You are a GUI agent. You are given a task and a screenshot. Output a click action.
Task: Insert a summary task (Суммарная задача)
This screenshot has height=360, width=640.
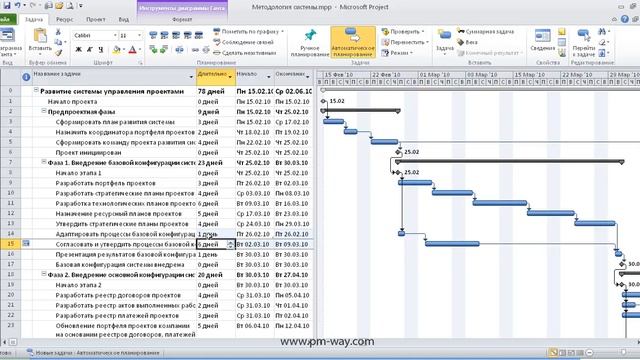pyautogui.click(x=485, y=31)
